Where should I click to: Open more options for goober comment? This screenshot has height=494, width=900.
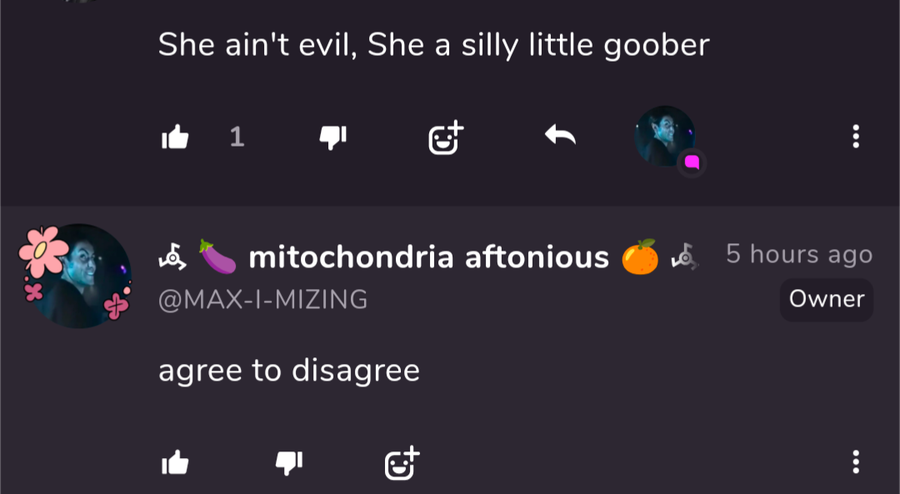pyautogui.click(x=856, y=137)
